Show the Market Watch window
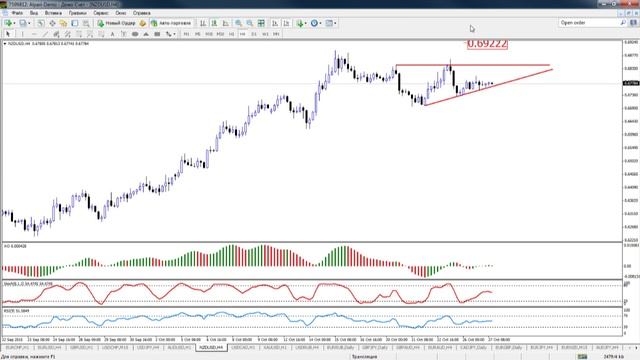640x360 pixels. click(41, 23)
